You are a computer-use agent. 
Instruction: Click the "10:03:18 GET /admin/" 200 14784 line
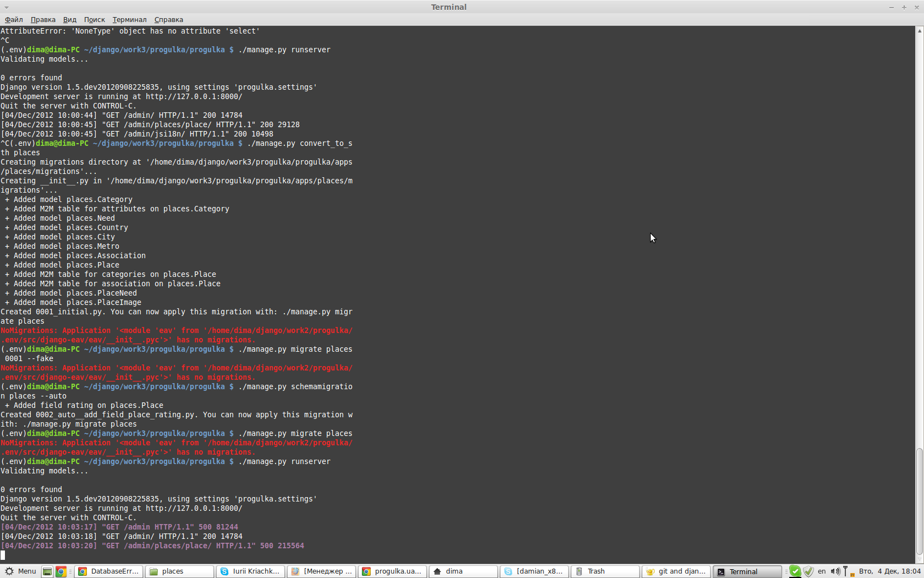122,536
